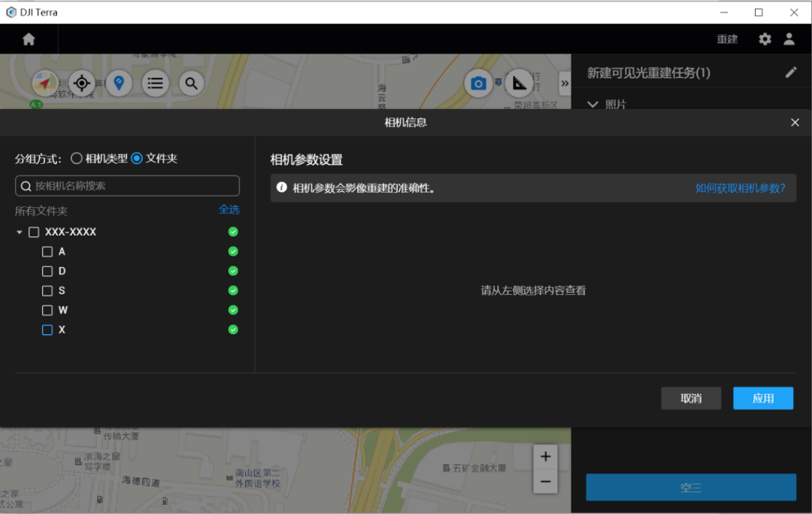
Task: Edit task name with pencil icon
Action: (x=790, y=72)
